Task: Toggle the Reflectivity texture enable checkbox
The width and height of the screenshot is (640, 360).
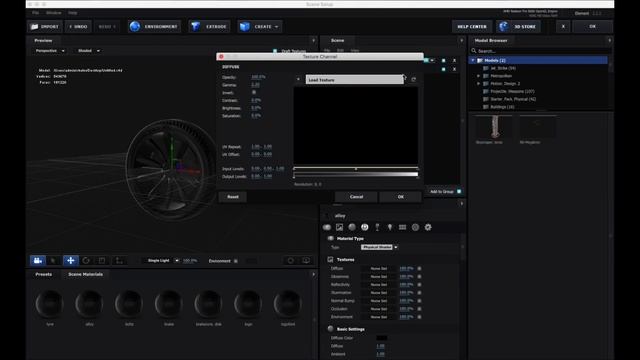Action: [x=419, y=284]
